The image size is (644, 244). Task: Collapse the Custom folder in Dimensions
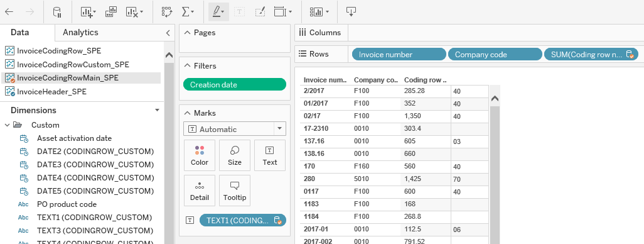pyautogui.click(x=7, y=125)
